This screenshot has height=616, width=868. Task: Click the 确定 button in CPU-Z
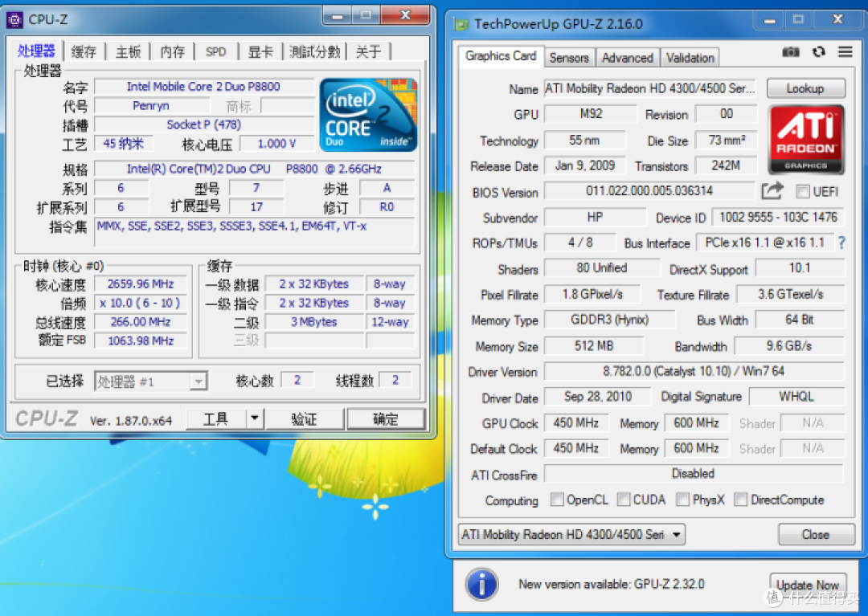pos(385,418)
